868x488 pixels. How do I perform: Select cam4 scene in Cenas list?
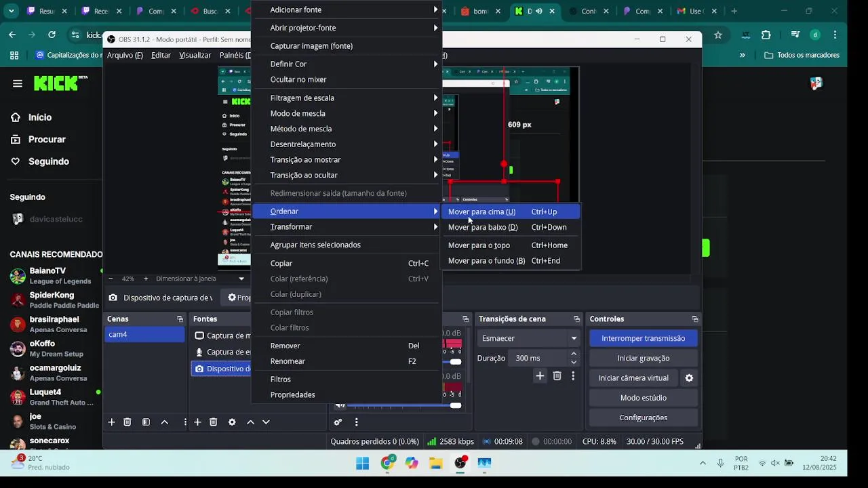tap(145, 334)
